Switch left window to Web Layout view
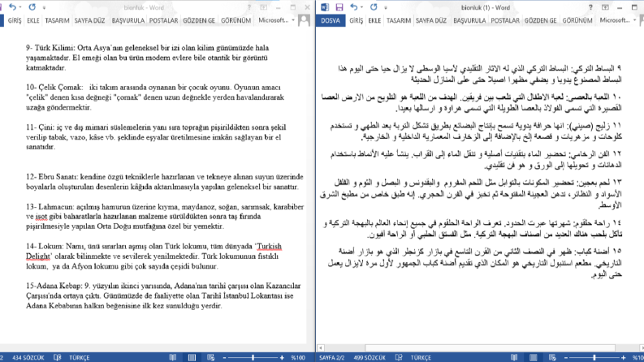644x362 pixels. [x=210, y=357]
